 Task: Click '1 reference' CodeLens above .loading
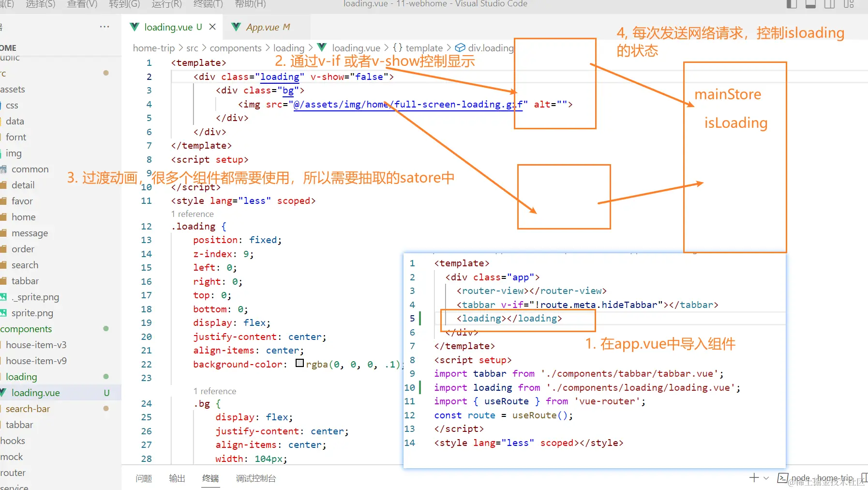(x=192, y=214)
